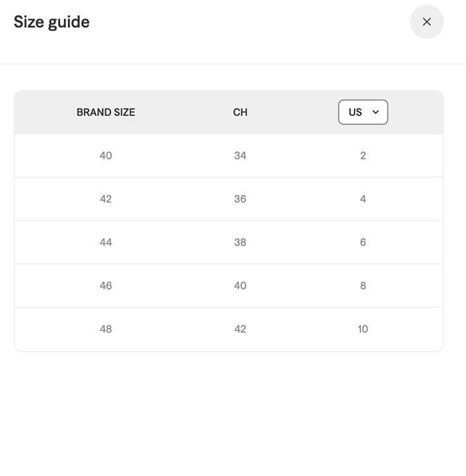Select brand size 46 cell
The width and height of the screenshot is (466, 476).
point(106,286)
